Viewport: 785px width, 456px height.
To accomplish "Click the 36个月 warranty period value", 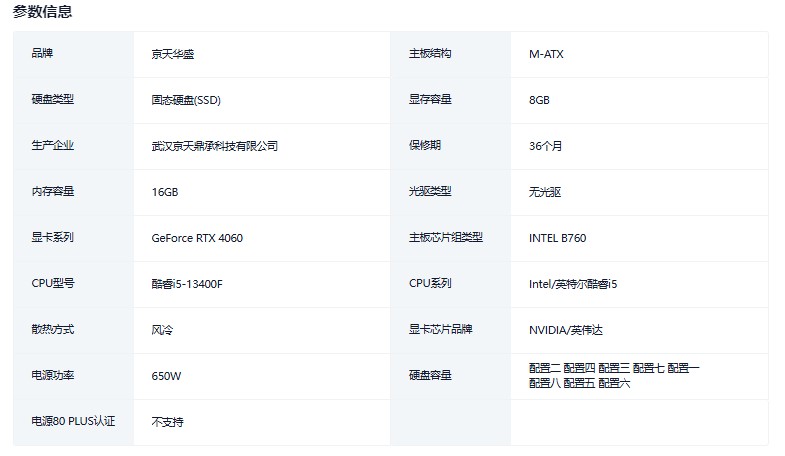I will [x=546, y=146].
